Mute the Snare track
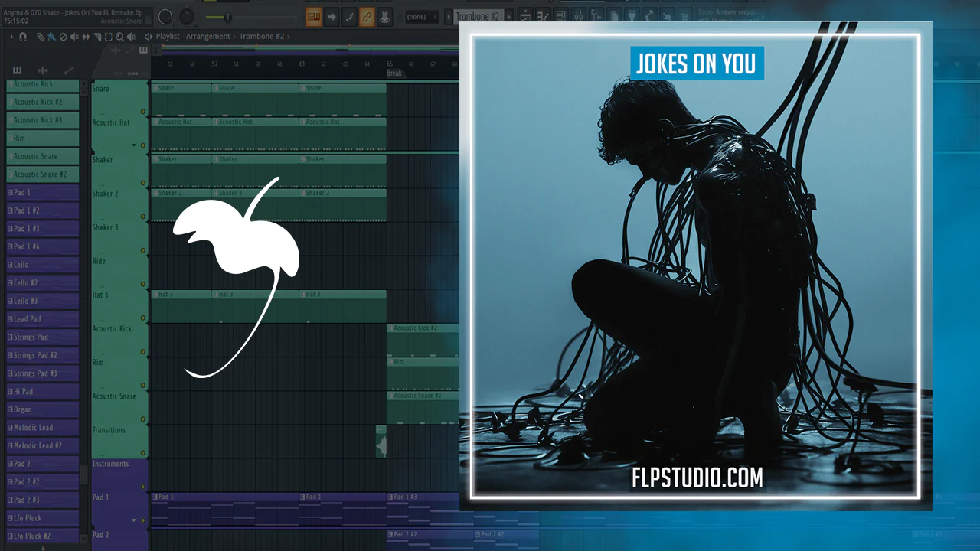The height and width of the screenshot is (551, 980). click(x=142, y=112)
